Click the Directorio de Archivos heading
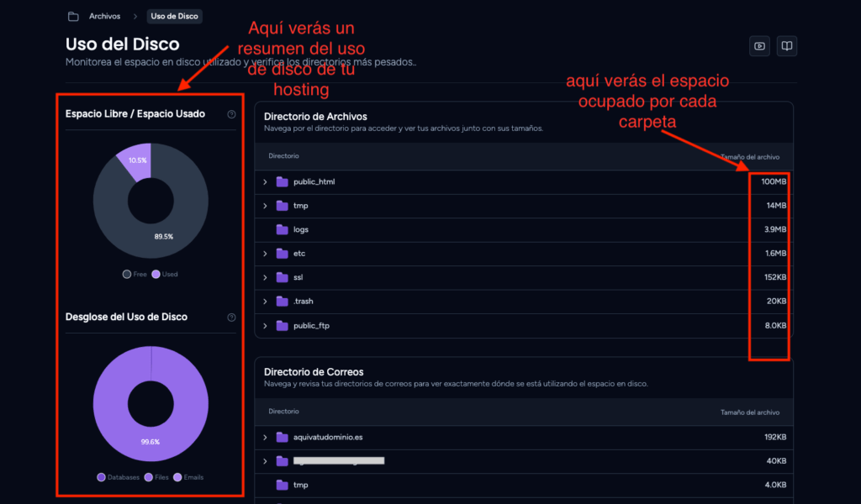The height and width of the screenshot is (504, 861). point(315,116)
